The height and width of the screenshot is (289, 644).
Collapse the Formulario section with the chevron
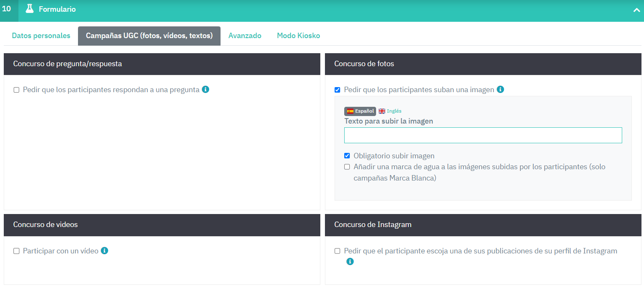[636, 10]
